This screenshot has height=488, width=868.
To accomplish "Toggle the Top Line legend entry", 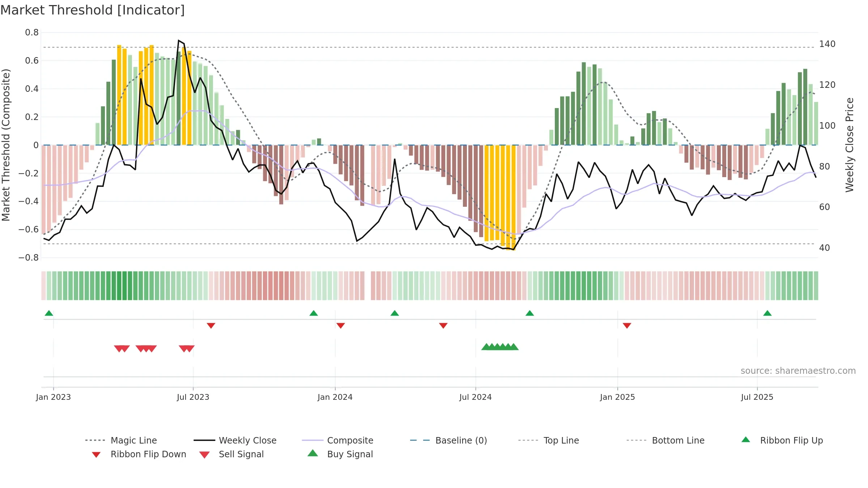I will (x=548, y=440).
